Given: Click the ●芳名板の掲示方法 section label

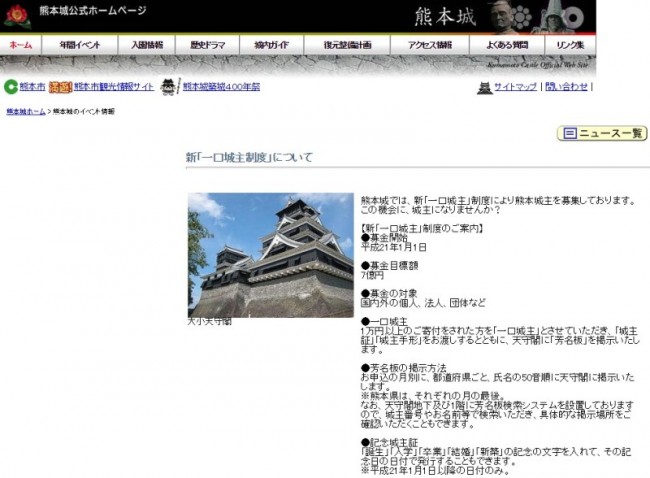Looking at the screenshot, I should [403, 368].
